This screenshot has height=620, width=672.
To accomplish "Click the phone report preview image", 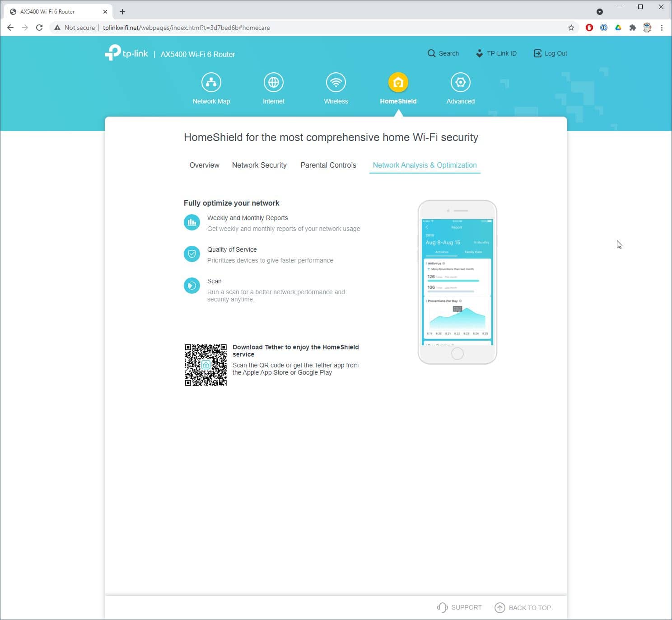I will coord(457,282).
